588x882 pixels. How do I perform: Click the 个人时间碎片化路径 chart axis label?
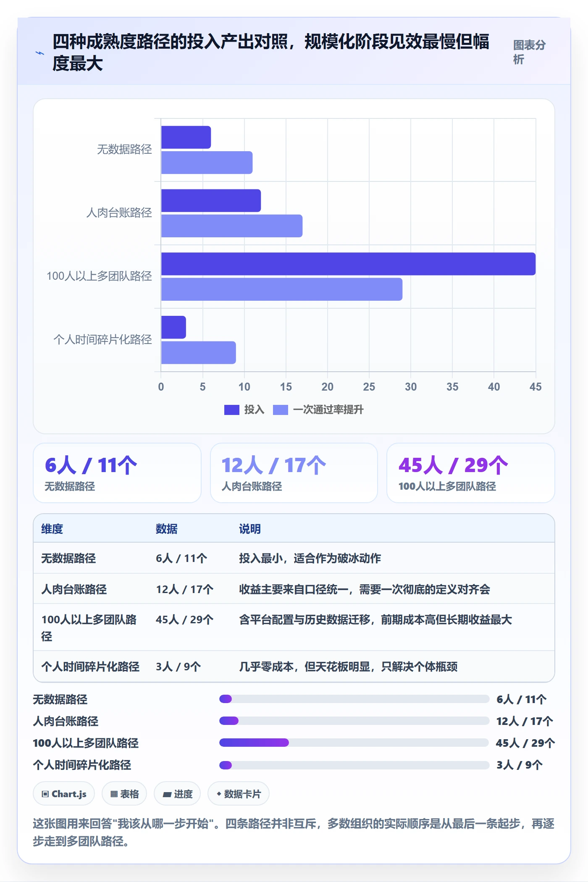(x=103, y=340)
